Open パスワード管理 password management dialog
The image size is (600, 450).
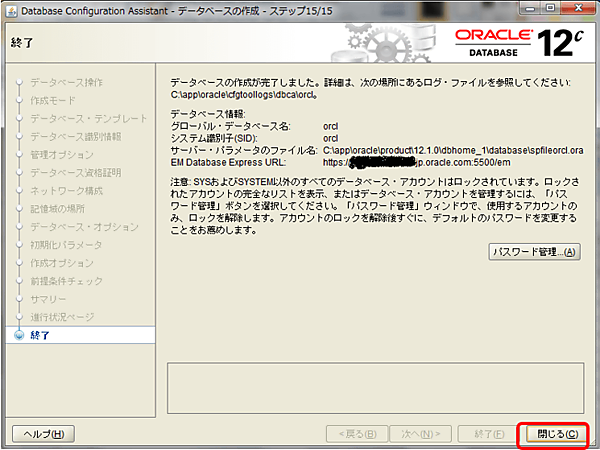coord(534,252)
